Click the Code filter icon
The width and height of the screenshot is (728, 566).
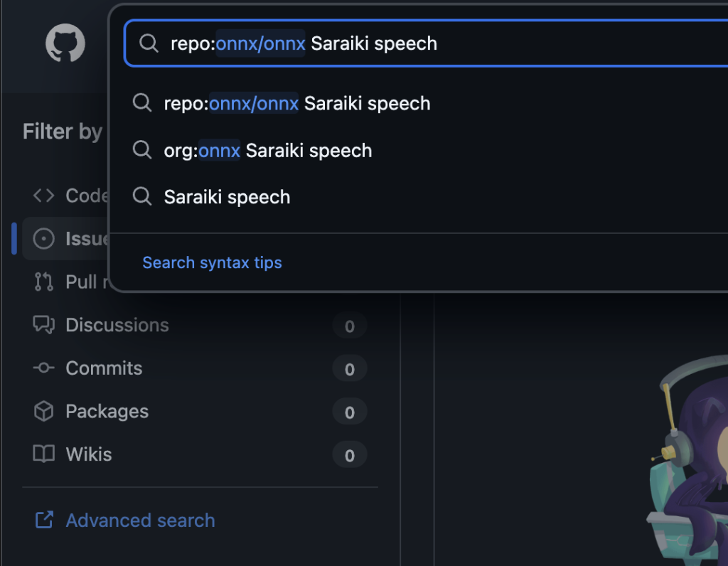44,196
